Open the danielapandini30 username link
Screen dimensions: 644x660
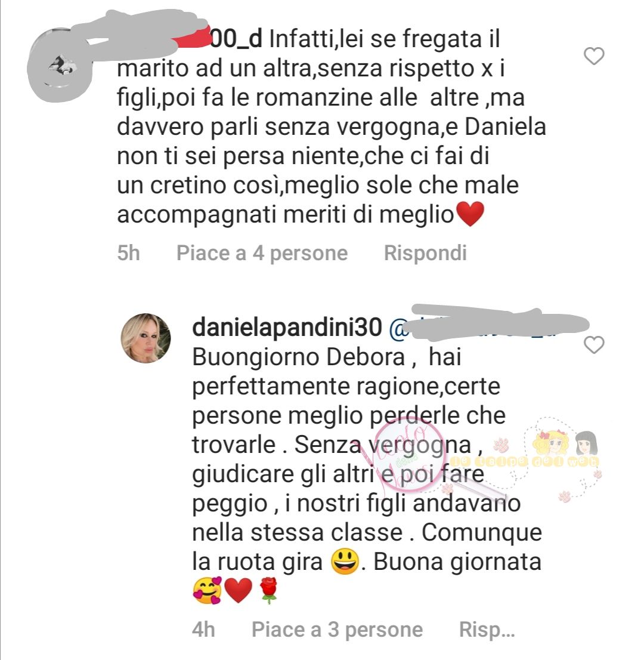click(287, 328)
